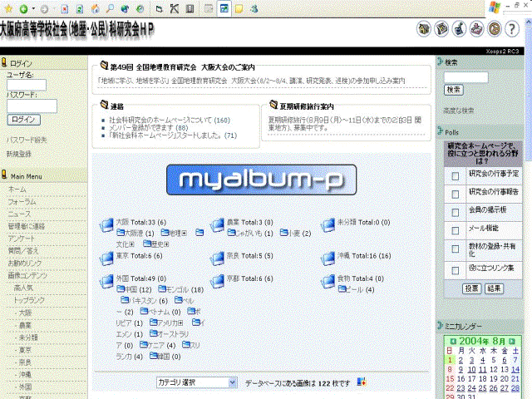Check the 役に立つリンク集 poll option

point(456,271)
